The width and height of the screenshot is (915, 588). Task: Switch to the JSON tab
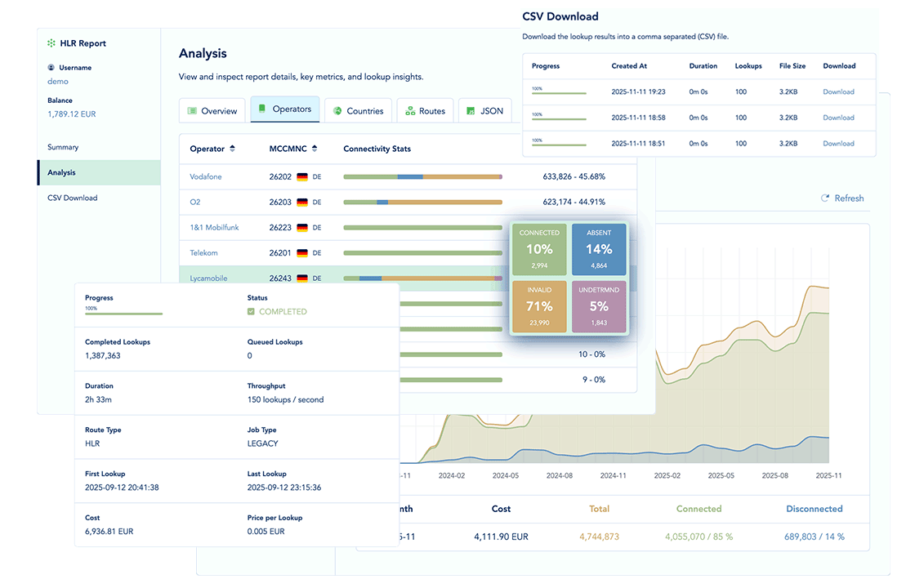pos(484,109)
